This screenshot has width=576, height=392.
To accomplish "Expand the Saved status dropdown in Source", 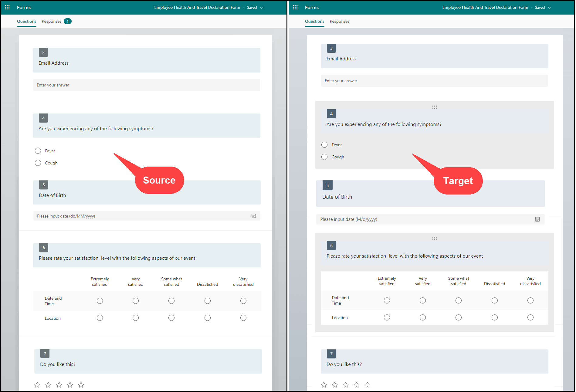I will click(x=262, y=7).
